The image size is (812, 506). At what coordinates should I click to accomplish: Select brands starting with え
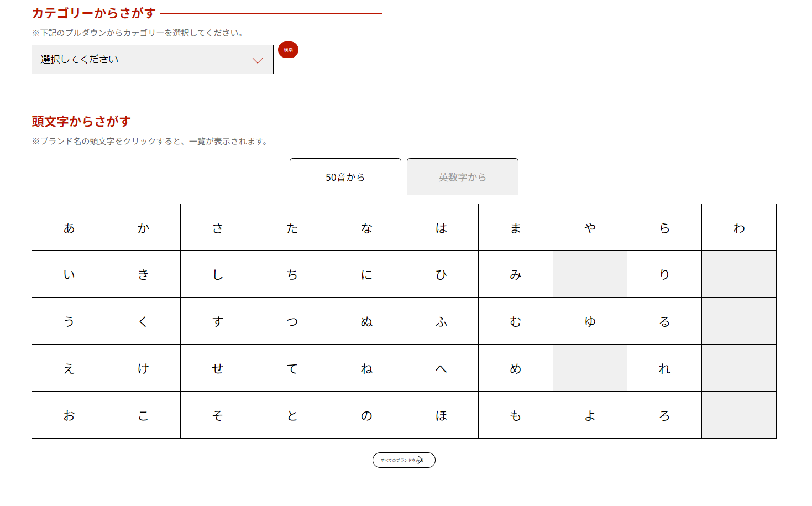[69, 368]
